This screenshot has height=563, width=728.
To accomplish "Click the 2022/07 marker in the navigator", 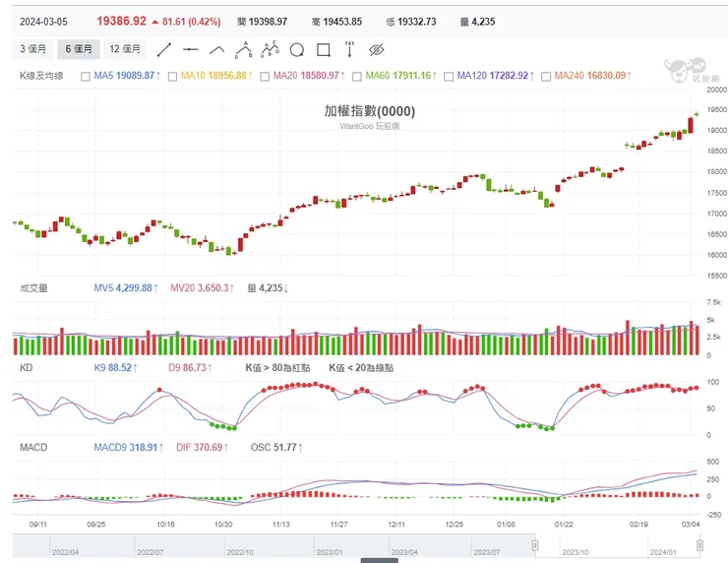I will [x=150, y=552].
